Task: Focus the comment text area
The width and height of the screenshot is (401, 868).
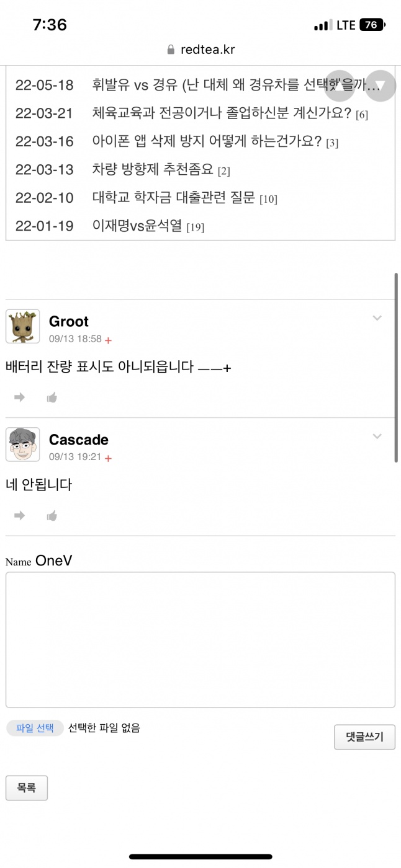Action: point(200,639)
